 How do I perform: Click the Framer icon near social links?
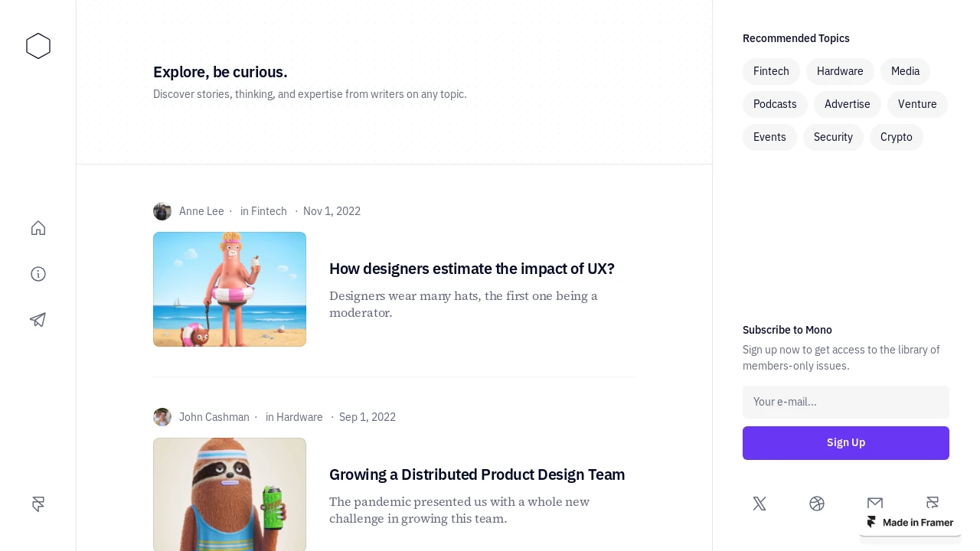933,503
